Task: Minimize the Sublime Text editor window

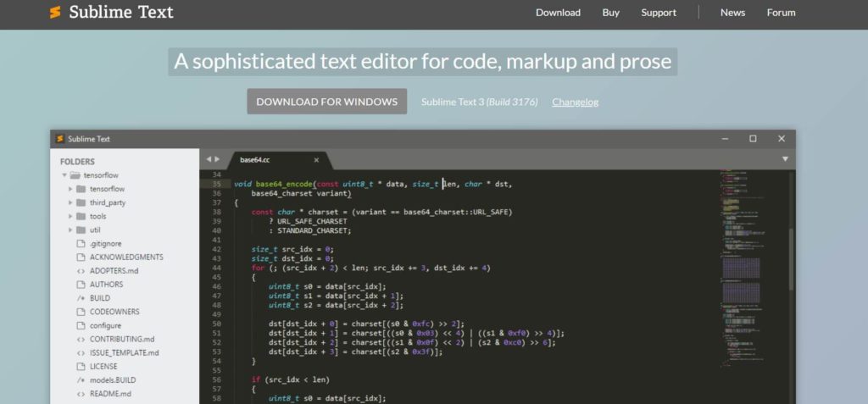Action: 725,139
